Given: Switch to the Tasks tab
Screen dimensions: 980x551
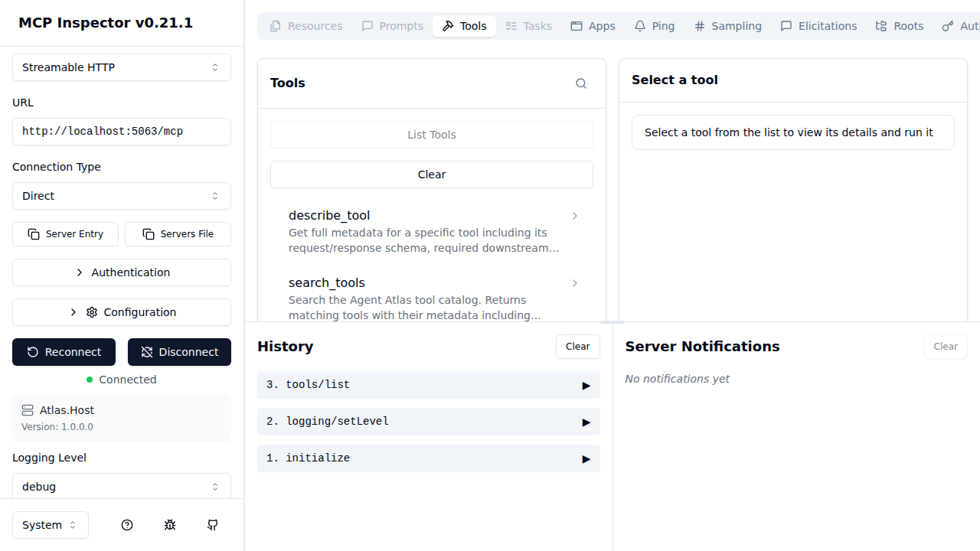Looking at the screenshot, I should click(x=528, y=25).
